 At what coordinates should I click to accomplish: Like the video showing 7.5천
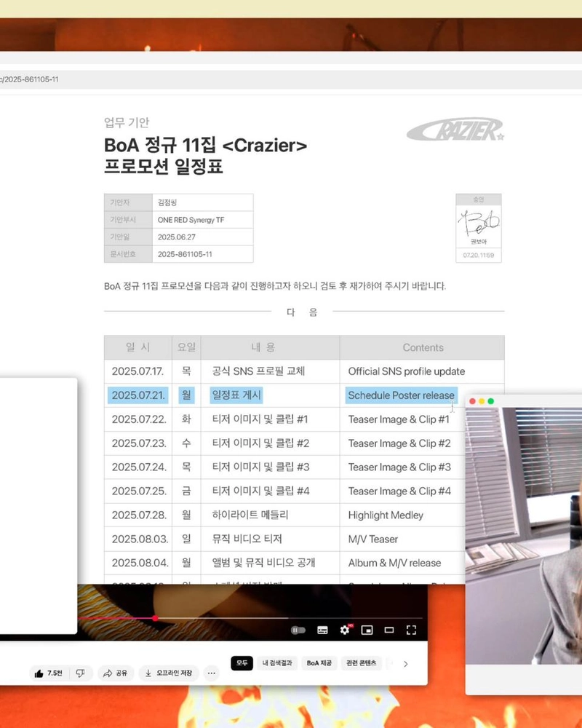[49, 673]
